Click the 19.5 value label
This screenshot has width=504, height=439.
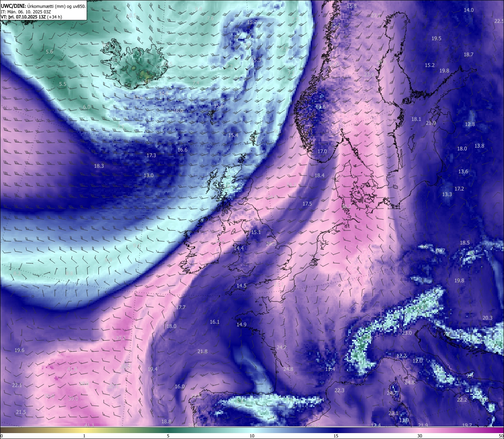[x=436, y=38]
